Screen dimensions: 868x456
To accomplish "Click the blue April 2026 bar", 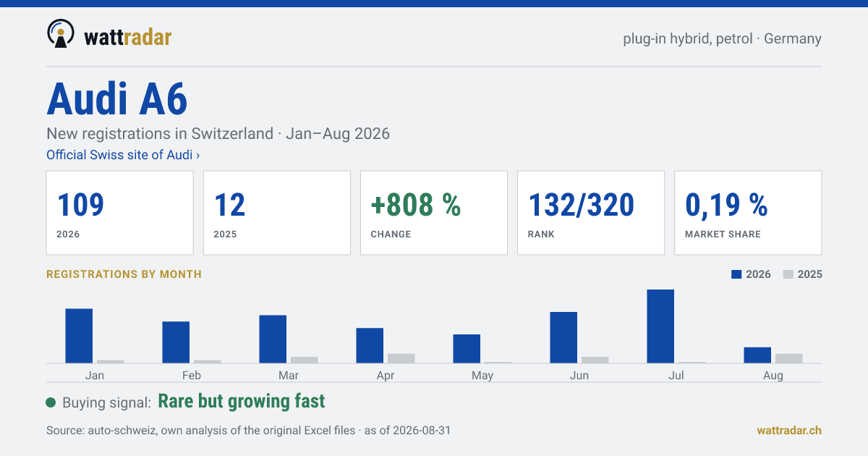I will click(x=370, y=345).
